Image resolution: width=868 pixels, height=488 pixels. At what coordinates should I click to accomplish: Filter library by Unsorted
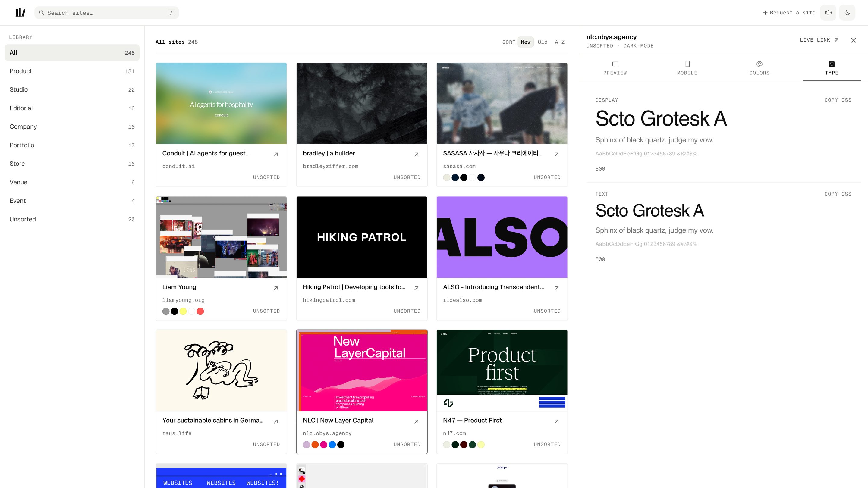(x=72, y=219)
